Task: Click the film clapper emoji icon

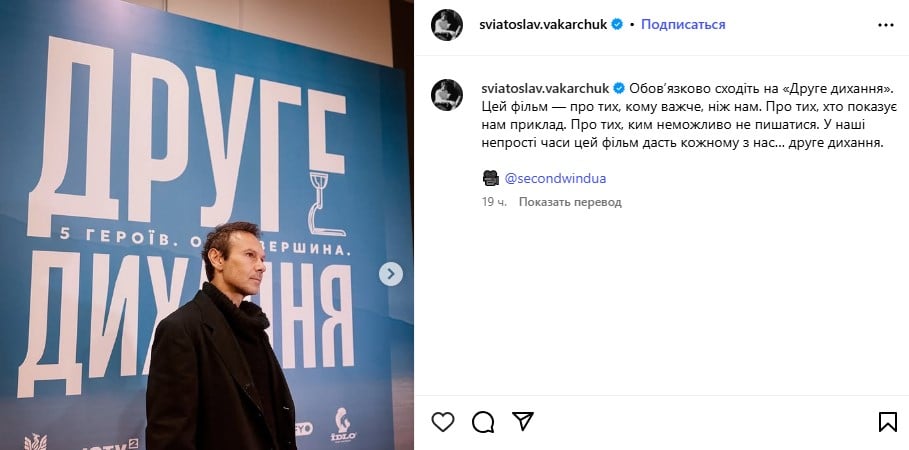Action: coord(490,178)
